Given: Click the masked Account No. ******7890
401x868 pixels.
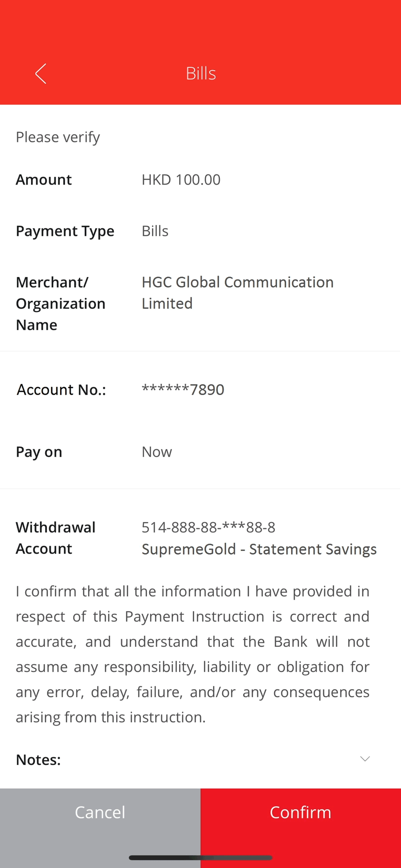Looking at the screenshot, I should pos(183,389).
